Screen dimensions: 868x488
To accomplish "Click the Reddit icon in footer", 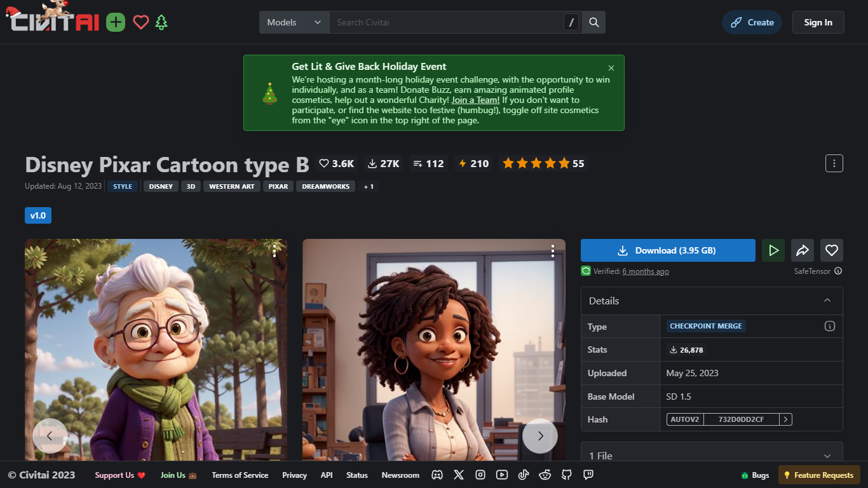I will coord(545,475).
